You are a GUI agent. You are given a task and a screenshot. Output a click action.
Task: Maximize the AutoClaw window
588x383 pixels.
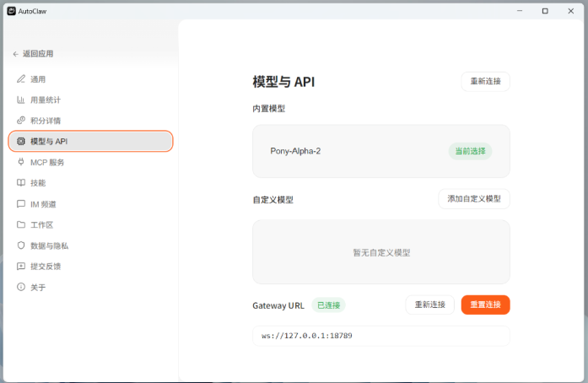[x=545, y=11]
